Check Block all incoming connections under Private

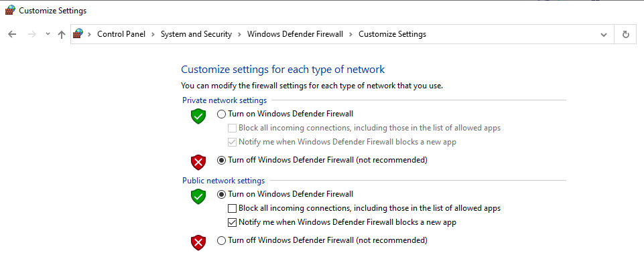(x=232, y=128)
